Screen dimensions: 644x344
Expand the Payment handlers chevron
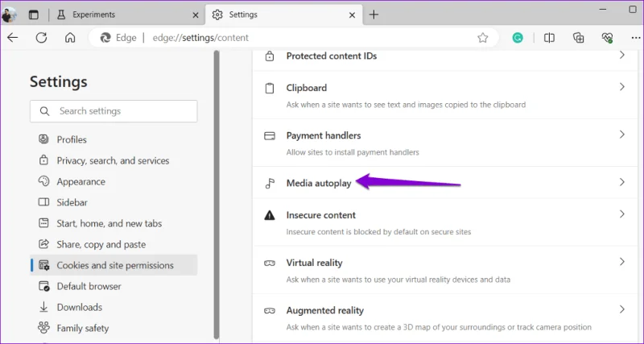(x=621, y=135)
